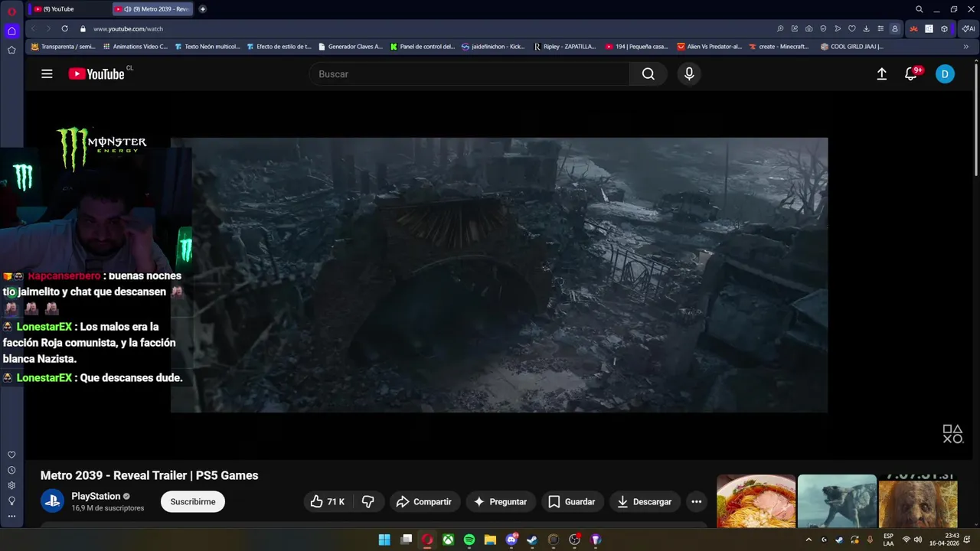
Task: Click the video player area
Action: 499,275
